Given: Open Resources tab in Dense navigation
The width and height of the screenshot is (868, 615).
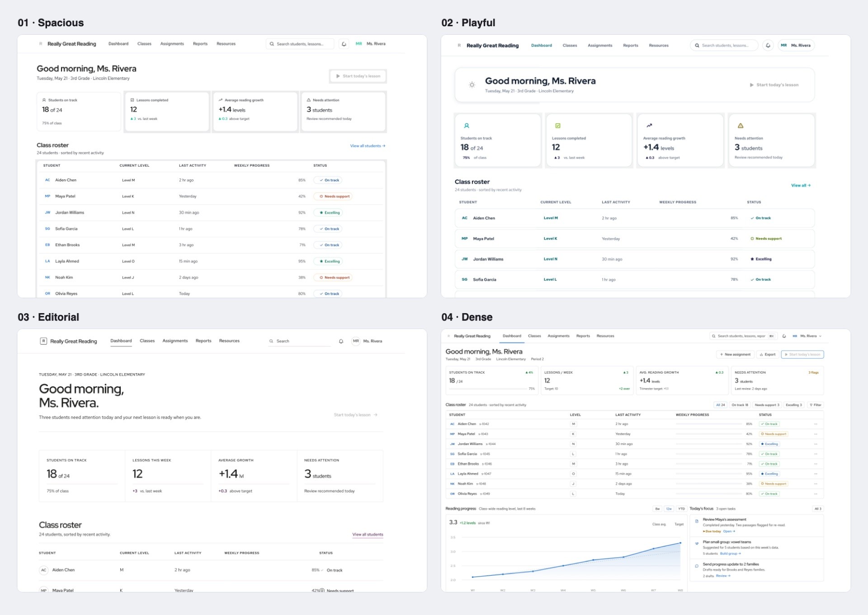Looking at the screenshot, I should click(605, 336).
